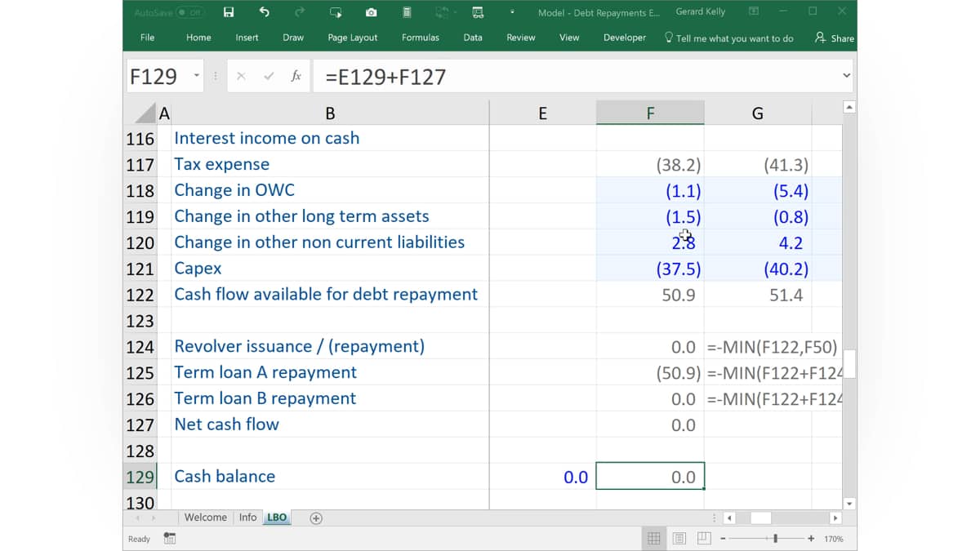Click vertical scrollbar down arrow
Image resolution: width=980 pixels, height=551 pixels.
(x=849, y=504)
